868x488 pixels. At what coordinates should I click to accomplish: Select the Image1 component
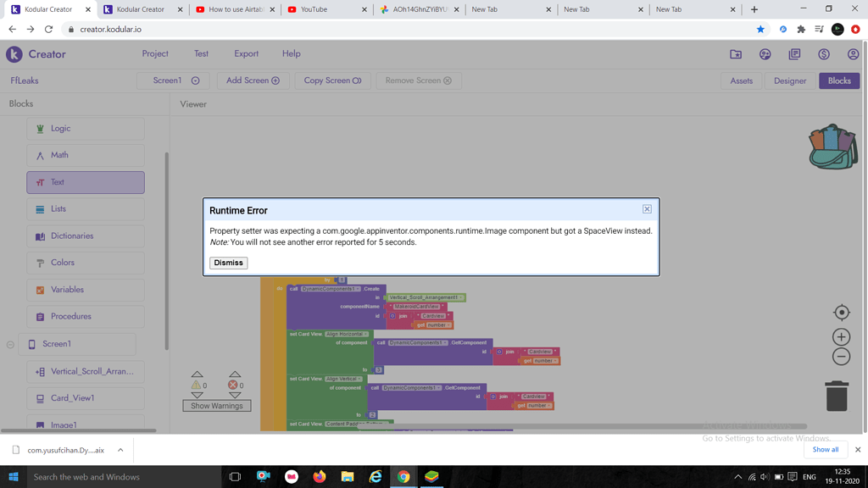point(86,424)
